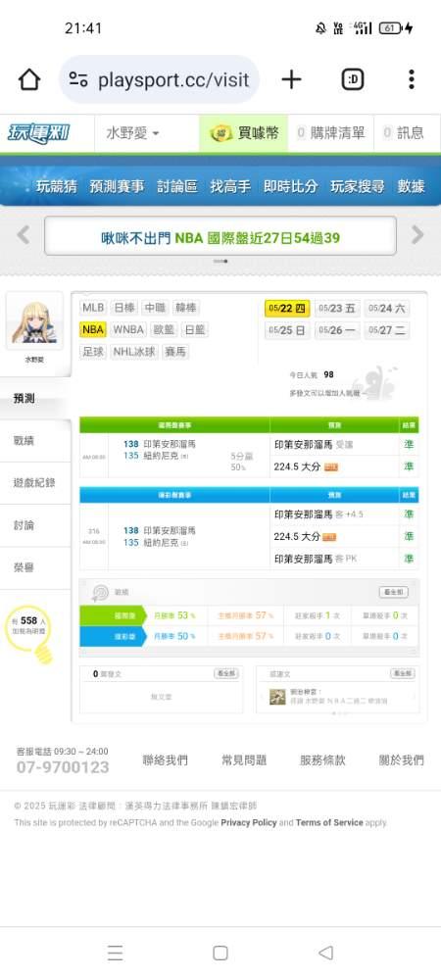Select the NBA league filter
The height and width of the screenshot is (980, 441).
point(92,329)
